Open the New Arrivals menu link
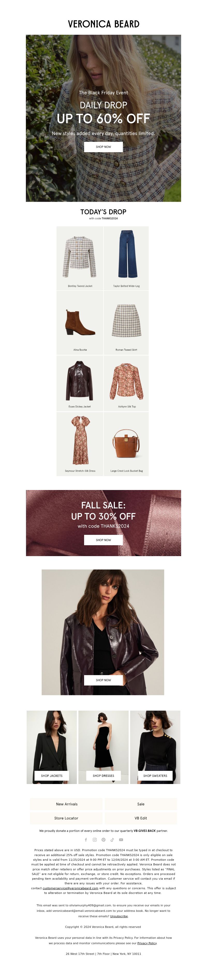207x980 pixels. point(66,804)
